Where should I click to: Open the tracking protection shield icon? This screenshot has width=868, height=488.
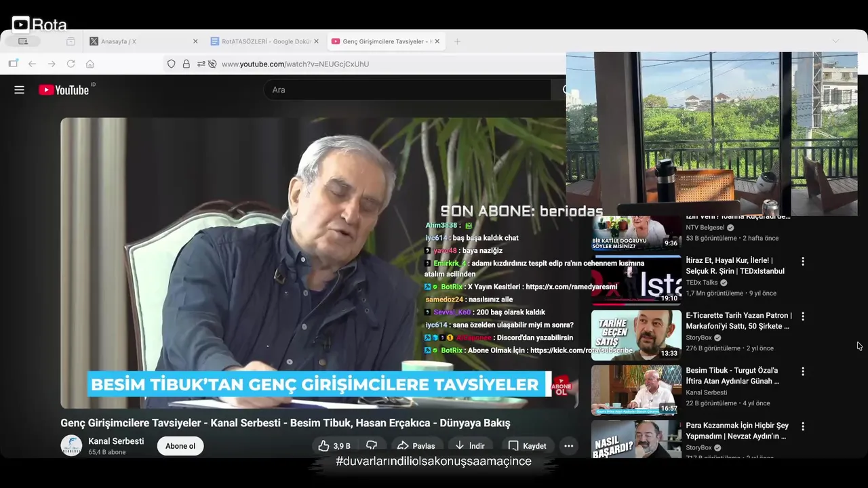coord(171,64)
